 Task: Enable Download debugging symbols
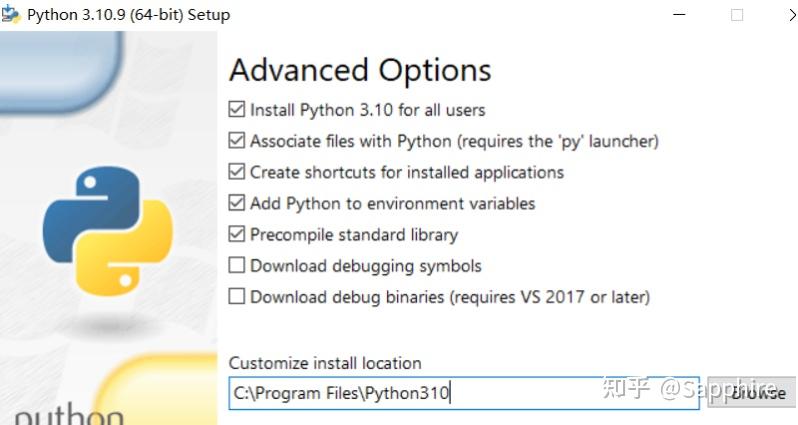[237, 266]
